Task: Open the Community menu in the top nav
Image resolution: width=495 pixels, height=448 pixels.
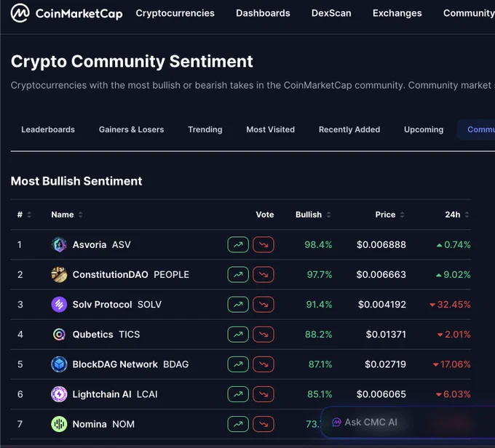Action: [x=469, y=13]
